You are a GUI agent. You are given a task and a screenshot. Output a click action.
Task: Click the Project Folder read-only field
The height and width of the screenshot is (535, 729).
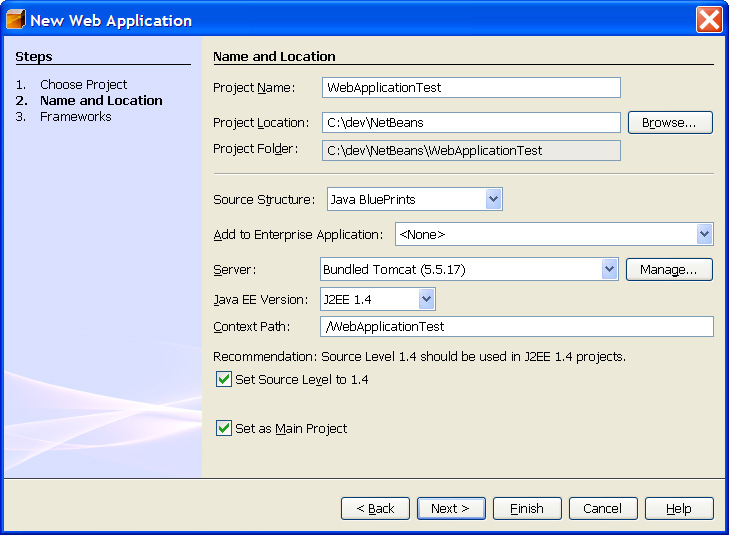(471, 150)
